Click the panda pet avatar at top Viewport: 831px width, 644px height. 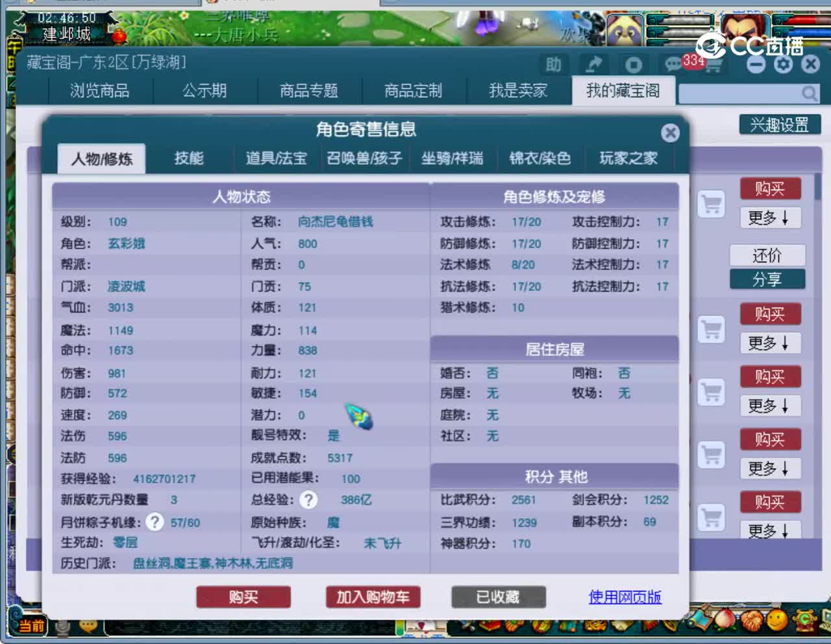click(x=624, y=29)
